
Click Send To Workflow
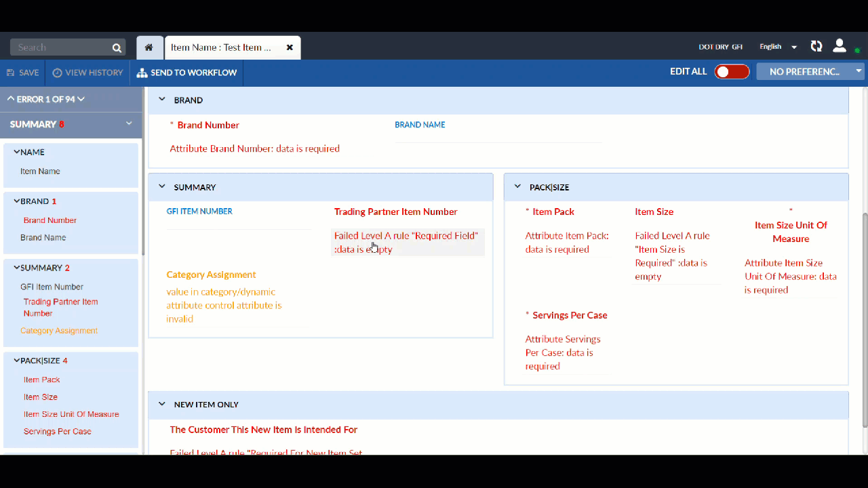tap(186, 73)
